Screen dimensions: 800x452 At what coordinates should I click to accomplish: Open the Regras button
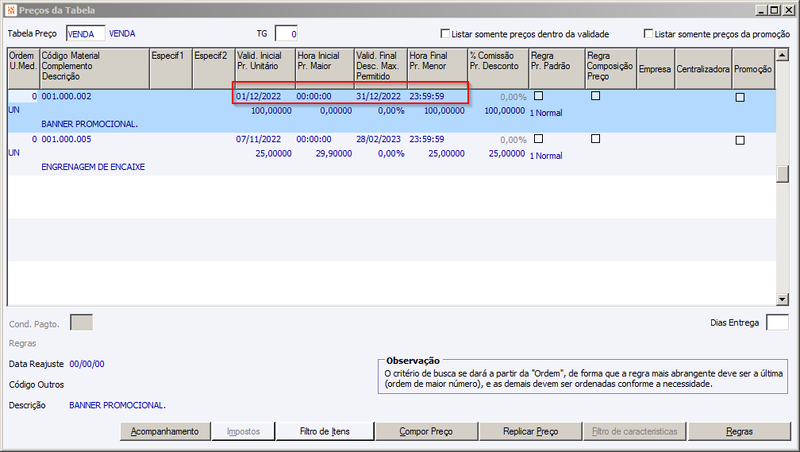739,431
